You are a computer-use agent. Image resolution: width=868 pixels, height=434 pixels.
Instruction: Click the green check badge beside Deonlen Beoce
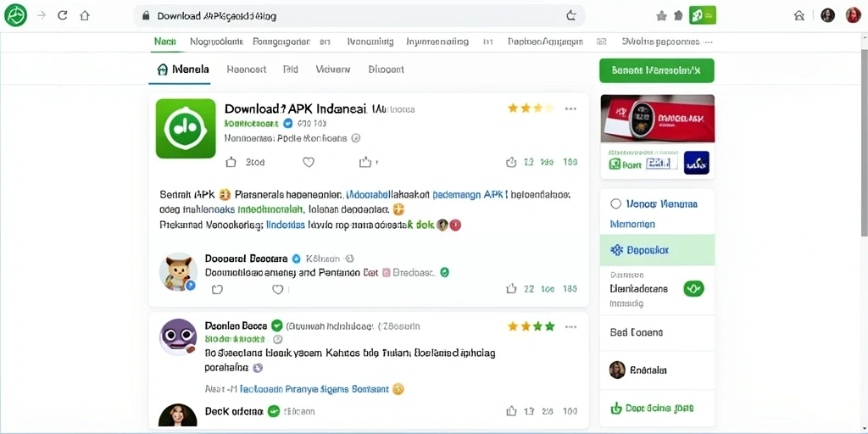(x=277, y=326)
